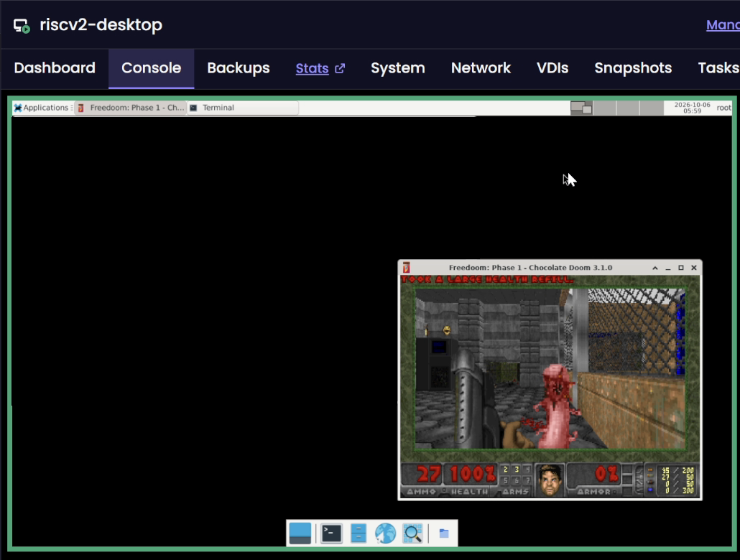Click the 100% health readout
Viewport: 740px width, 560px height.
473,474
